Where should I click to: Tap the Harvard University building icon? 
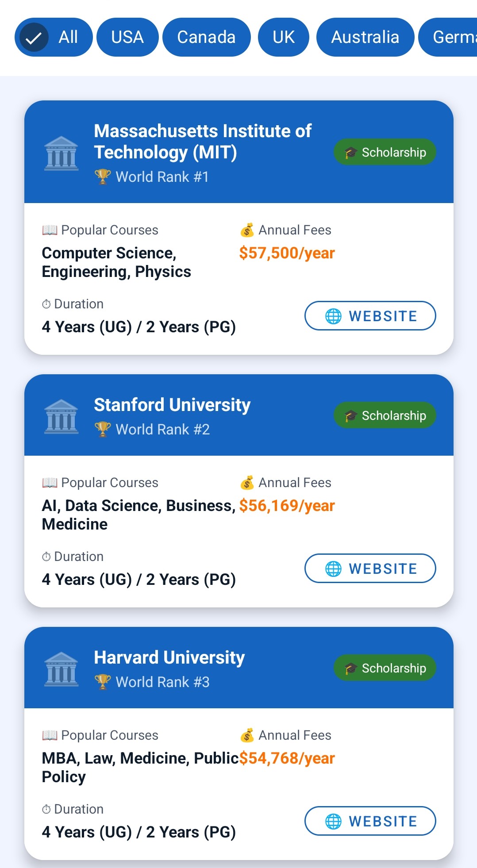(62, 669)
